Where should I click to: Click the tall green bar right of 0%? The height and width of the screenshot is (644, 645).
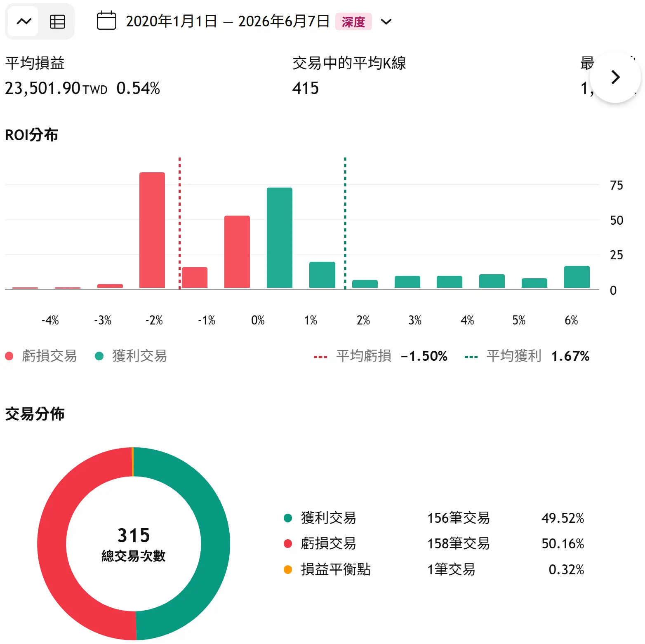(x=280, y=237)
